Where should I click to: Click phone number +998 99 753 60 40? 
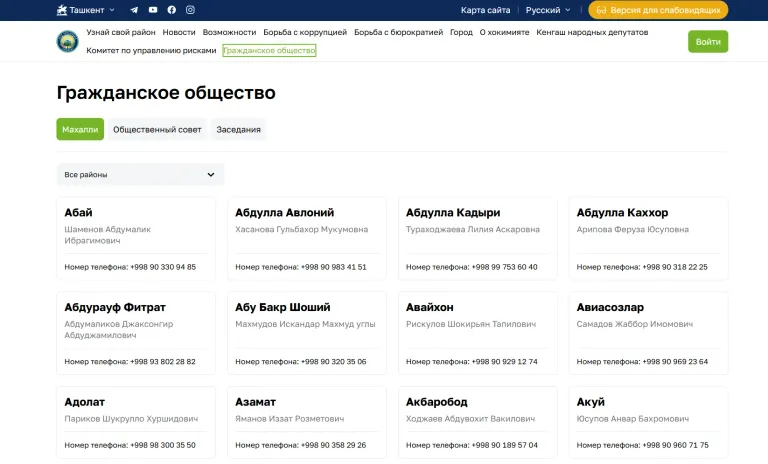(x=504, y=267)
